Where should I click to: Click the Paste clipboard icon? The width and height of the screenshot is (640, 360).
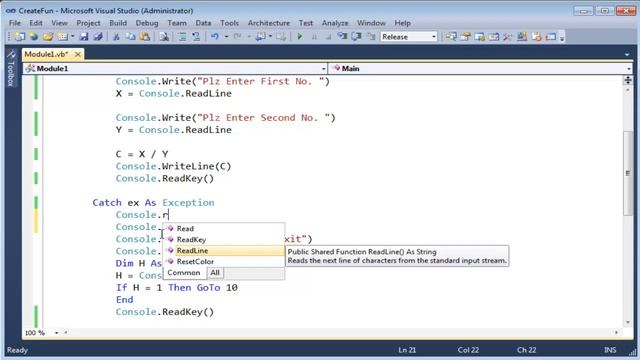click(145, 37)
